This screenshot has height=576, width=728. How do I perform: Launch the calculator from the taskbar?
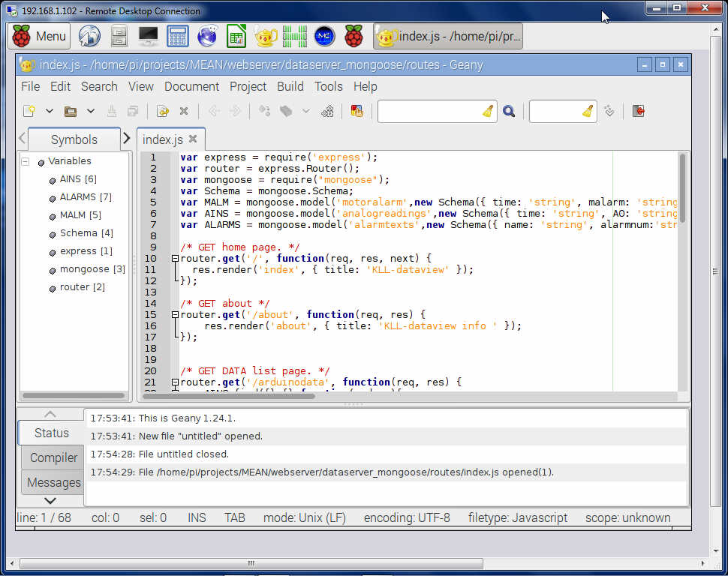178,36
